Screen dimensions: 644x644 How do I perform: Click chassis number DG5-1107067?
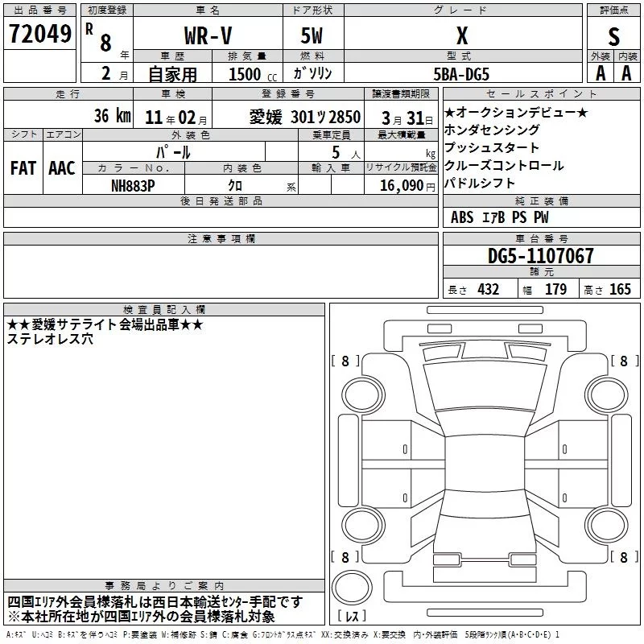540,255
